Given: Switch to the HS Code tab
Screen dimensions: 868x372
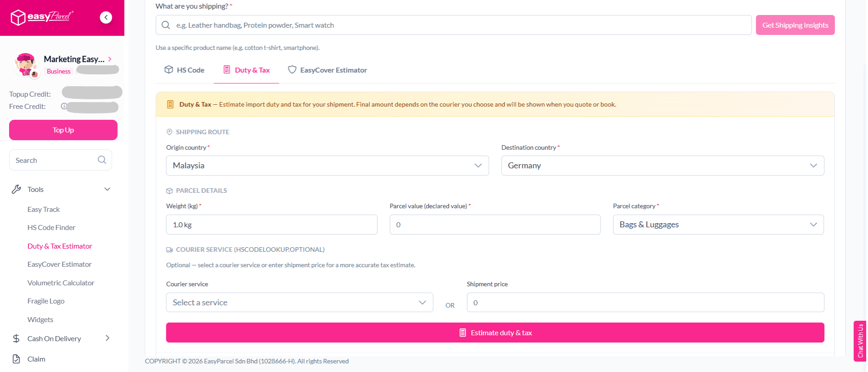Looking at the screenshot, I should [184, 70].
